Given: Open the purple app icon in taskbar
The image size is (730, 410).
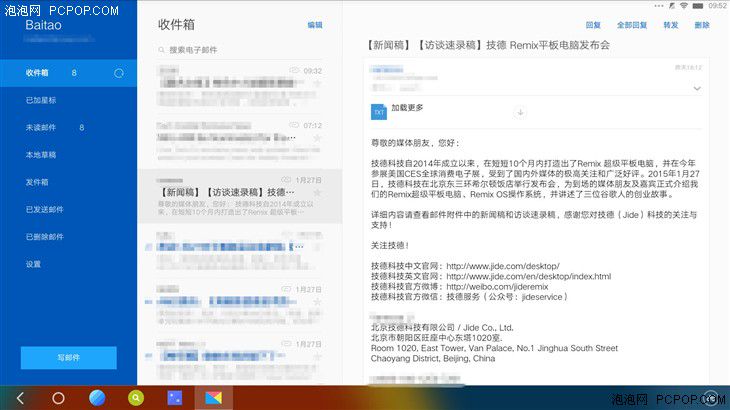Looking at the screenshot, I should click(175, 398).
